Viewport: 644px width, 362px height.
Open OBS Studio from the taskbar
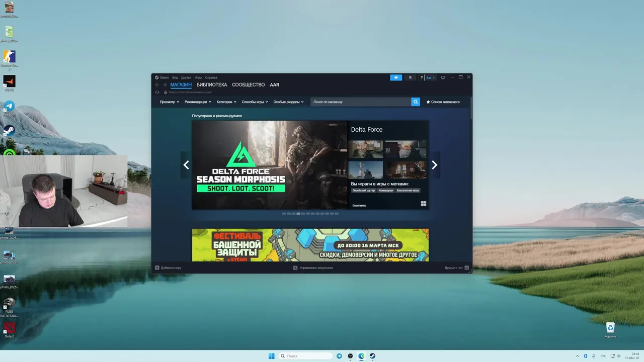[350, 356]
